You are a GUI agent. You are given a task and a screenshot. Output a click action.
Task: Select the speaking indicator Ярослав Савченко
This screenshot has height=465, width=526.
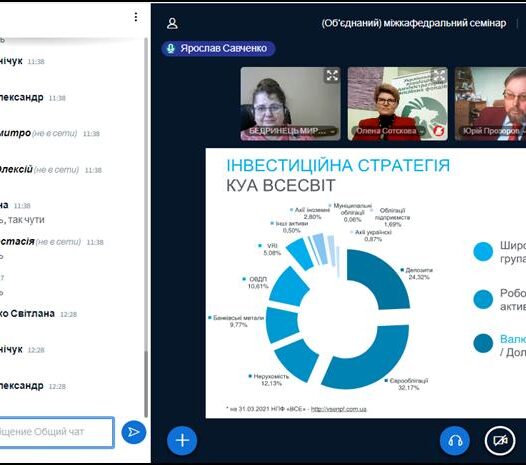pyautogui.click(x=218, y=48)
